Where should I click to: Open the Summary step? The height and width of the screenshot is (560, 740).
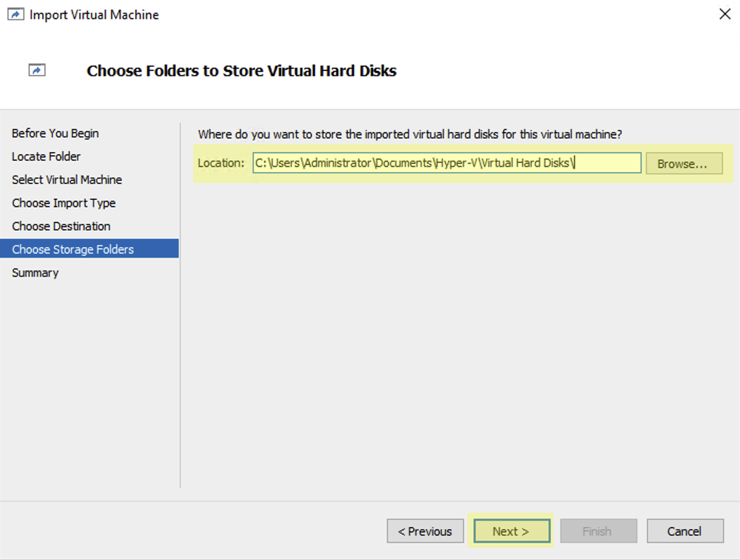pyautogui.click(x=35, y=273)
